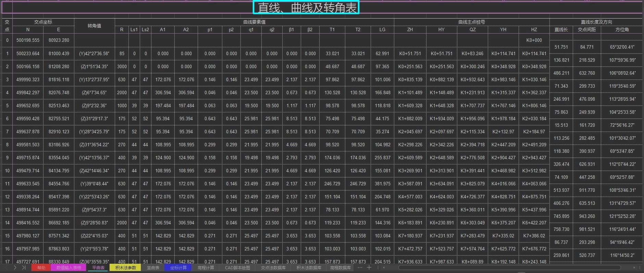
Task: Go to the CAD脚本绘图 tab
Action: point(237,268)
